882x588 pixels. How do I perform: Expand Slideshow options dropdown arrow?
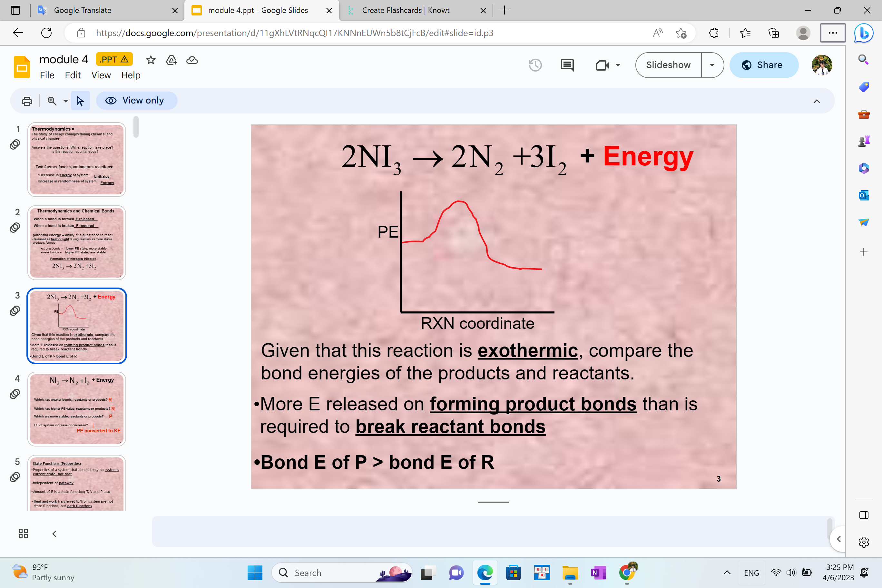point(712,65)
